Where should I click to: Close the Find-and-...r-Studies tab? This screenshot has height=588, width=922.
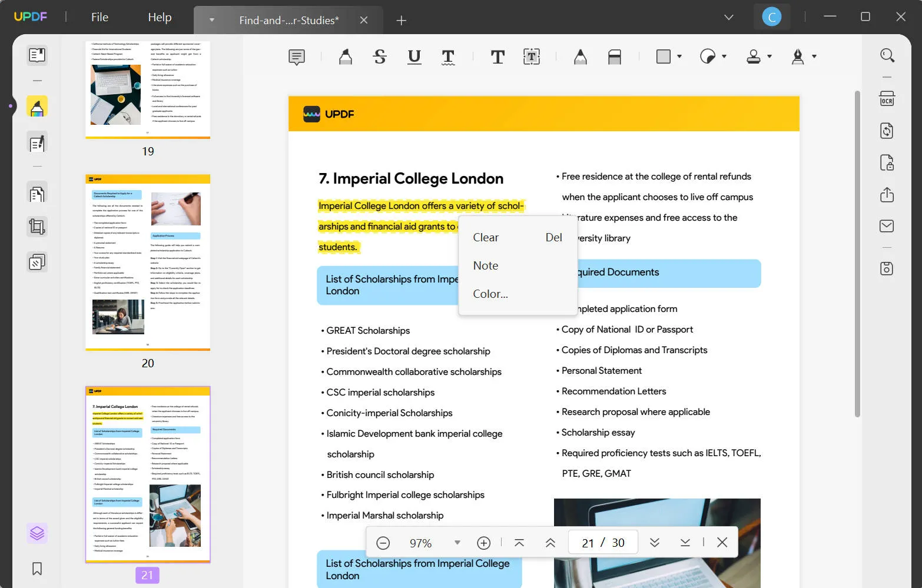(x=364, y=21)
